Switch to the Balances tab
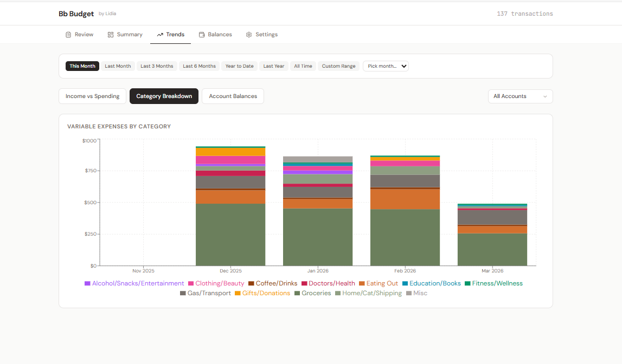The image size is (622, 364). 215,34
